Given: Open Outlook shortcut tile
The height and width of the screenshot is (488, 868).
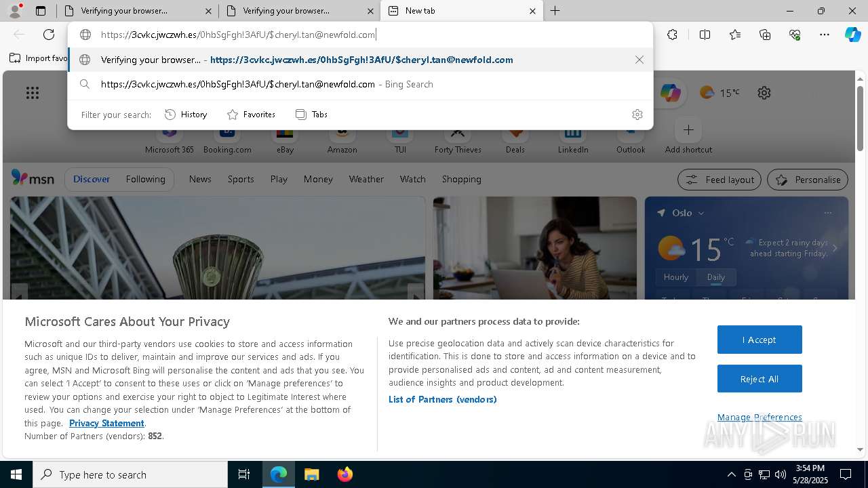Looking at the screenshot, I should [631, 141].
